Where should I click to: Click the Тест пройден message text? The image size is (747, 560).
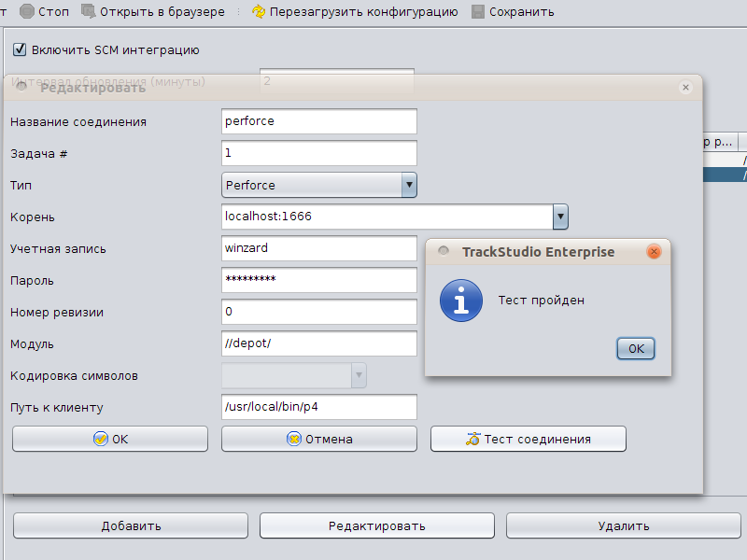click(542, 300)
